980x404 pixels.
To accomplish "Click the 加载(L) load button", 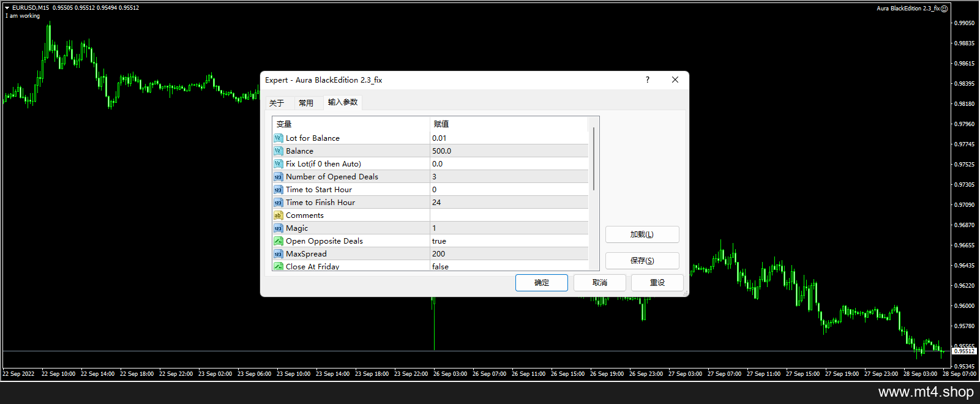I will (642, 234).
